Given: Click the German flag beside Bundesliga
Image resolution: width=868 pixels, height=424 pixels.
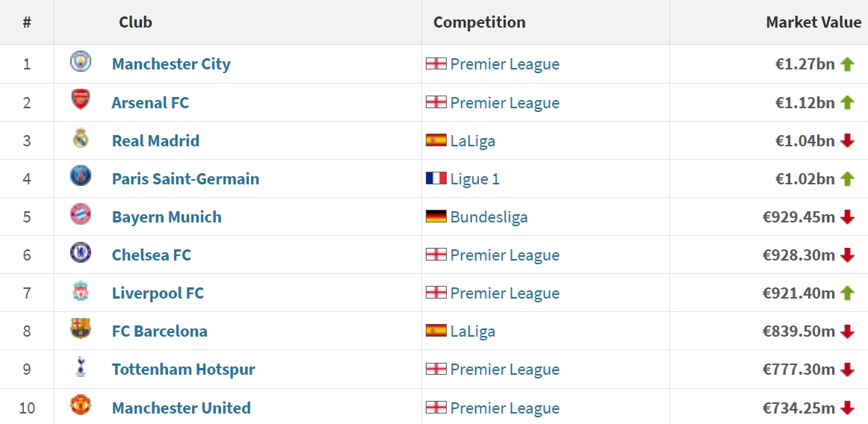Looking at the screenshot, I should point(436,217).
